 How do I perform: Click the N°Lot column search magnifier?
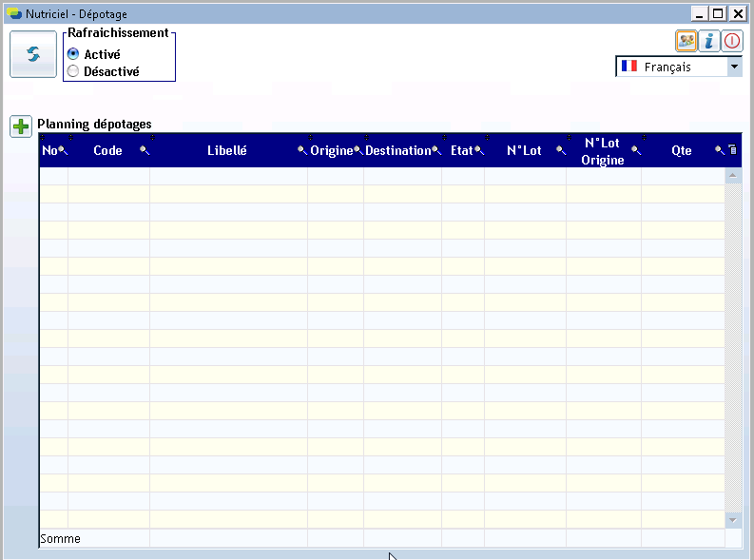[x=561, y=151]
